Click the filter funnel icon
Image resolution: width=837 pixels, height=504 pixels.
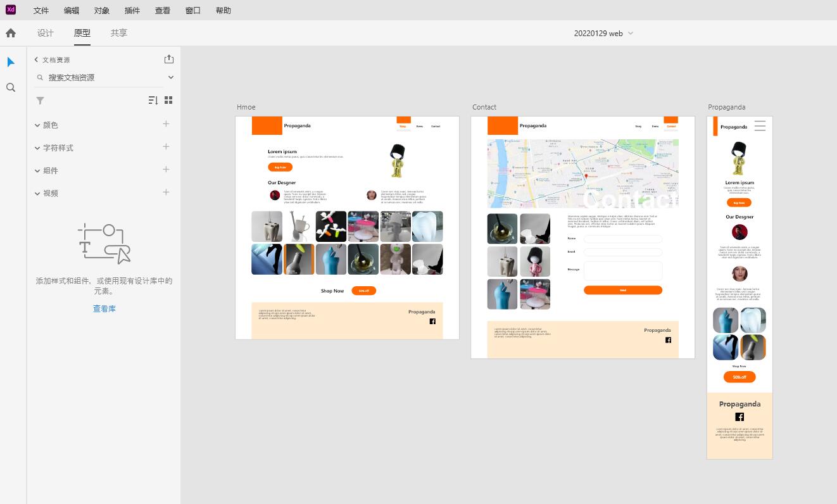pyautogui.click(x=40, y=101)
